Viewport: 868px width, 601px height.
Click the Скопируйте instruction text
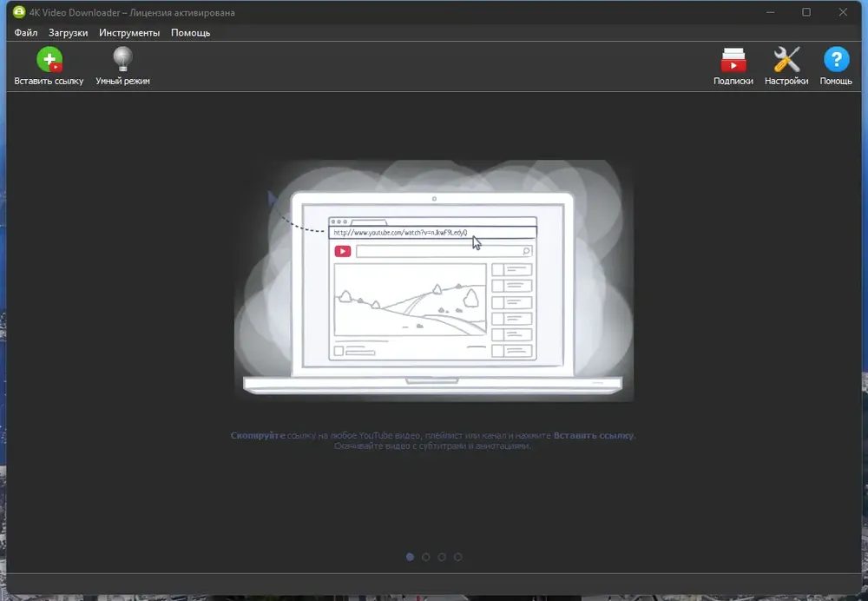coord(258,435)
